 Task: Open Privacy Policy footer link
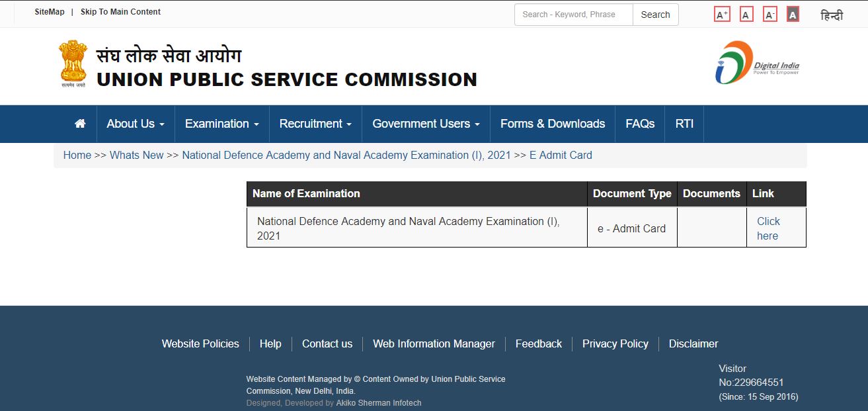pos(615,343)
